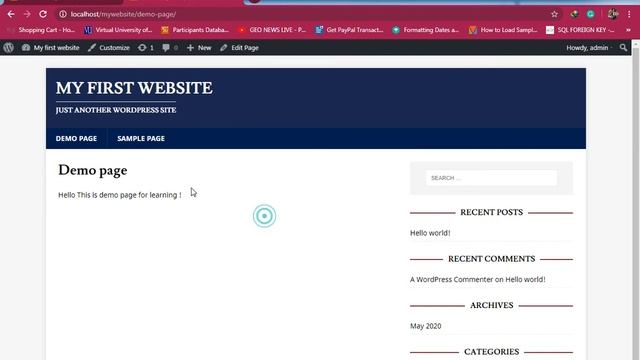The height and width of the screenshot is (360, 640).
Task: Open Formatting Dates bookmark
Action: point(426,30)
